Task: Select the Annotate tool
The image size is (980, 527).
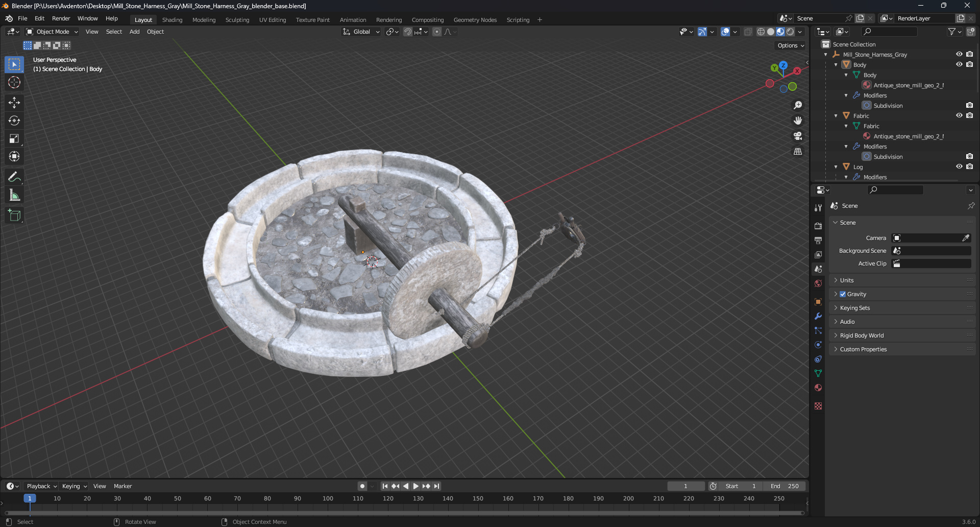Action: pos(14,177)
